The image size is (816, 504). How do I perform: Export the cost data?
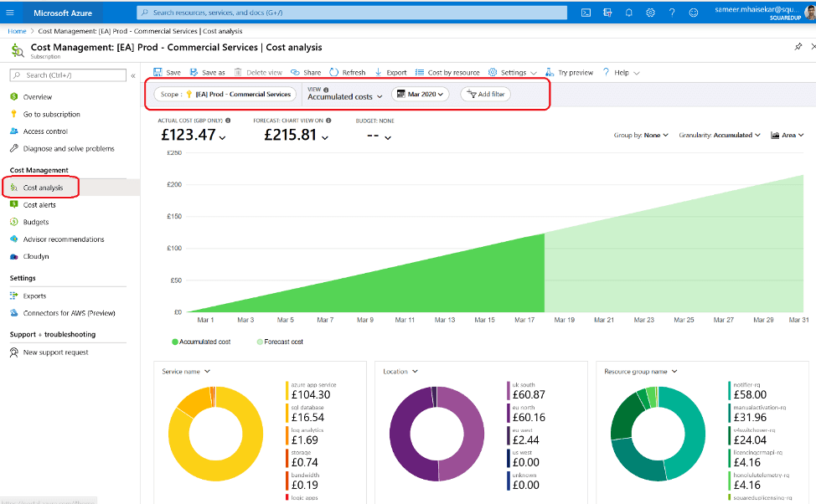click(391, 72)
